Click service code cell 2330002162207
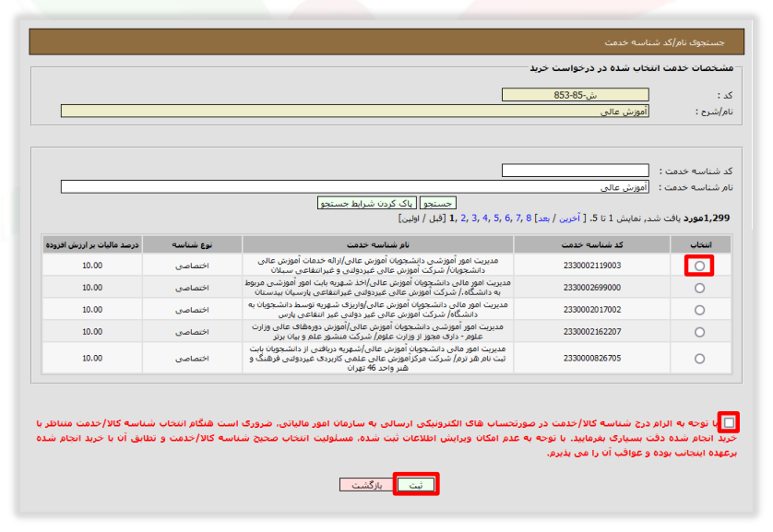The width and height of the screenshot is (773, 532). (592, 332)
